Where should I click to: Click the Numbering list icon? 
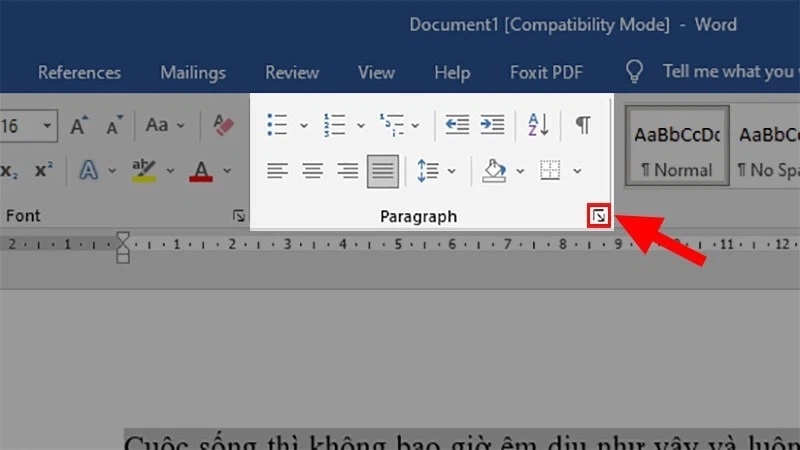tap(334, 125)
